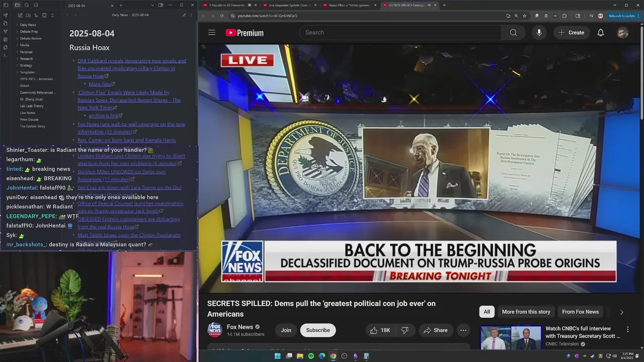The width and height of the screenshot is (644, 362).
Task: Open the file explorer folder icon in Obsidian
Action: [17, 5]
